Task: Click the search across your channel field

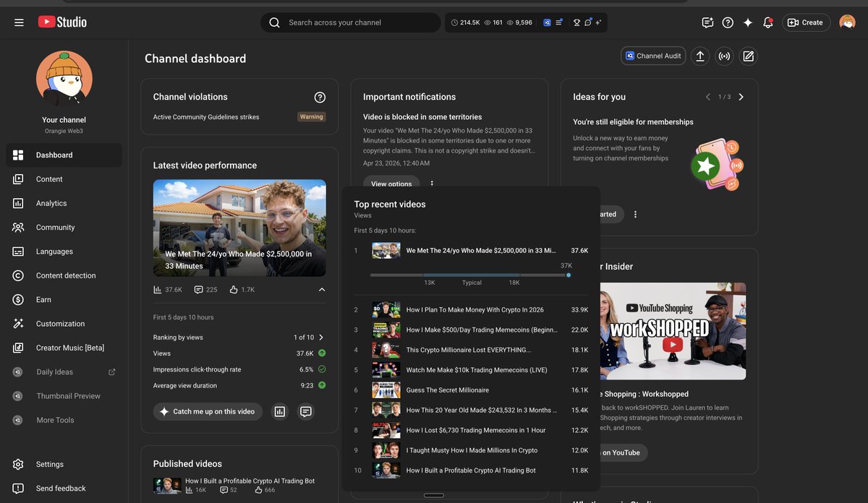Action: coord(350,22)
